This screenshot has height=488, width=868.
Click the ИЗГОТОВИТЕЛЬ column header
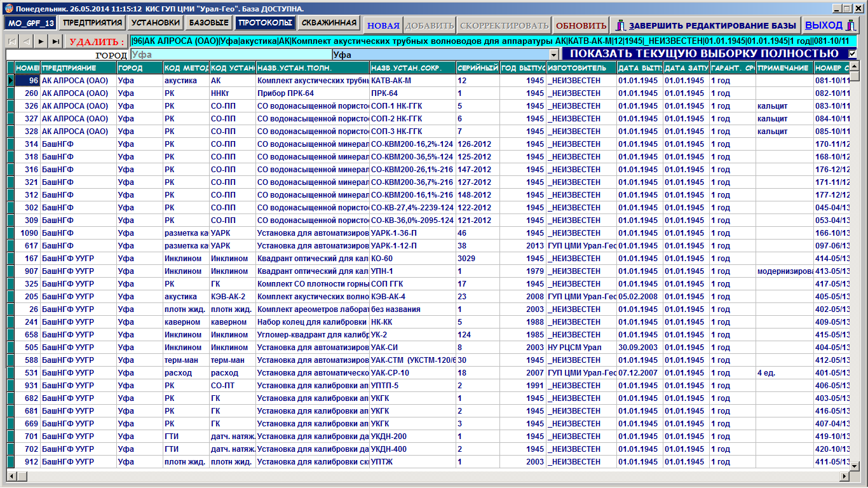click(x=581, y=68)
